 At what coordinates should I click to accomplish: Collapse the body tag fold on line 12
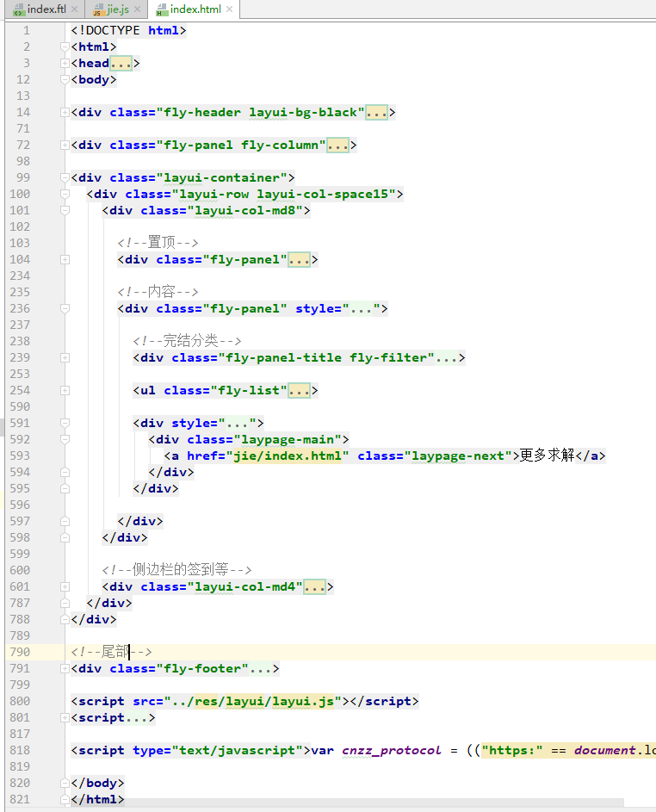65,80
